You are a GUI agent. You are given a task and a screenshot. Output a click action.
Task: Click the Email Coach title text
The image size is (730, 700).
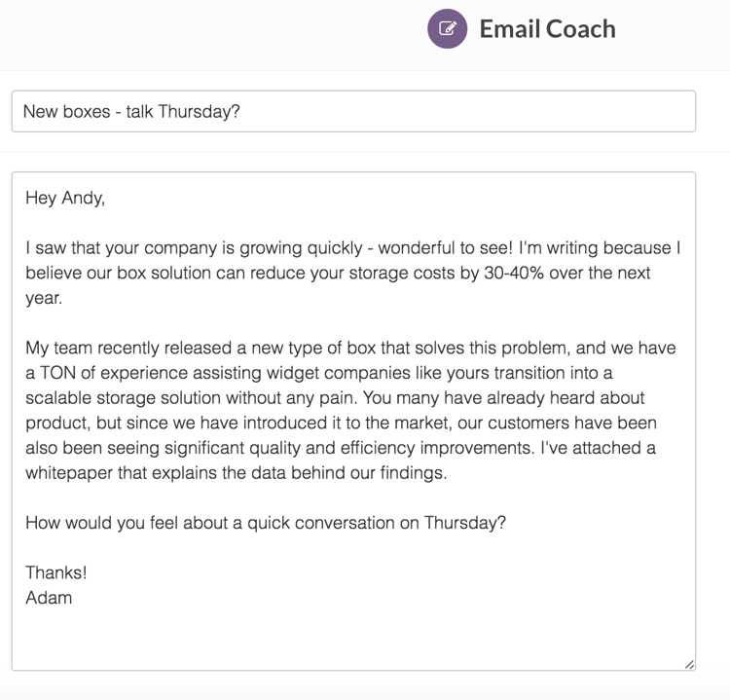click(547, 29)
